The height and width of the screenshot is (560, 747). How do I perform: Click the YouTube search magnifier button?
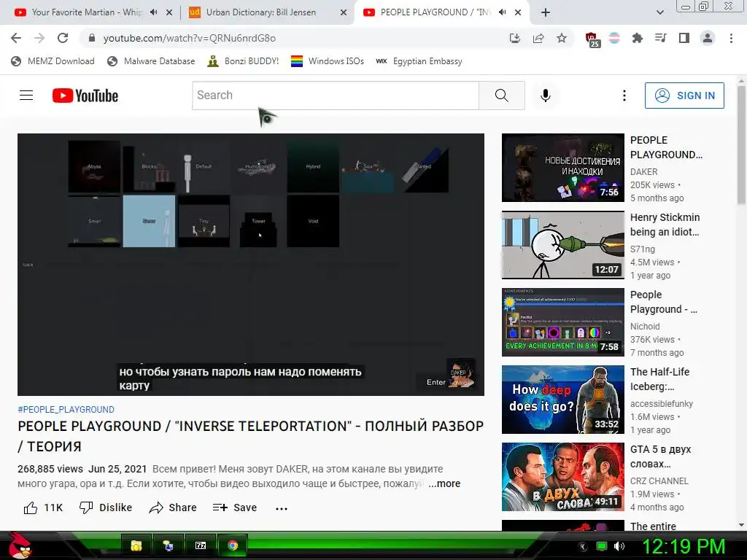click(x=502, y=96)
